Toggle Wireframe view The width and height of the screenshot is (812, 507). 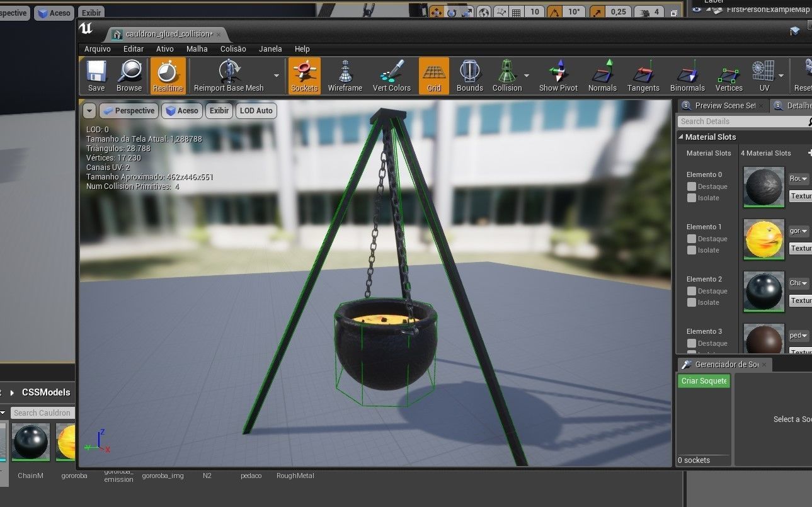[x=345, y=76]
